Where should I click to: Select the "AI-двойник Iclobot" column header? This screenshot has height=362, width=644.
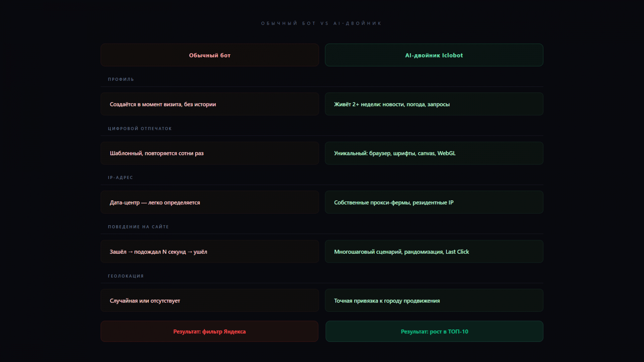[434, 55]
